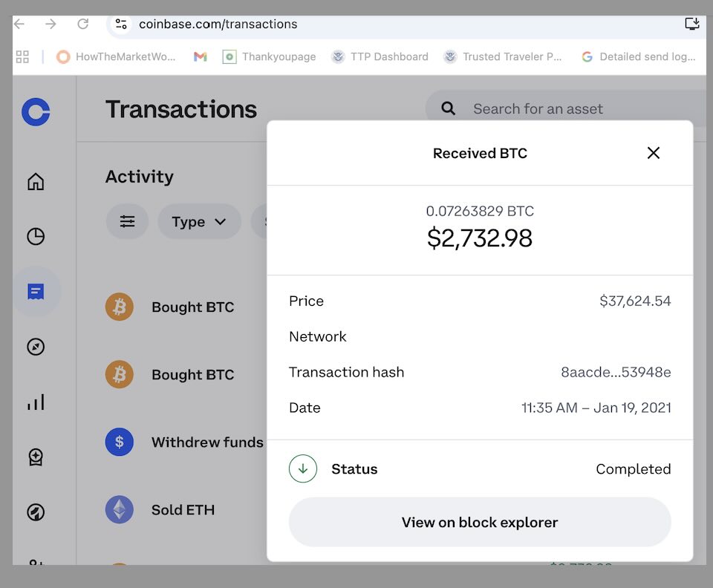The image size is (713, 588).
Task: Select the Trading bar-chart sidebar icon
Action: (35, 402)
